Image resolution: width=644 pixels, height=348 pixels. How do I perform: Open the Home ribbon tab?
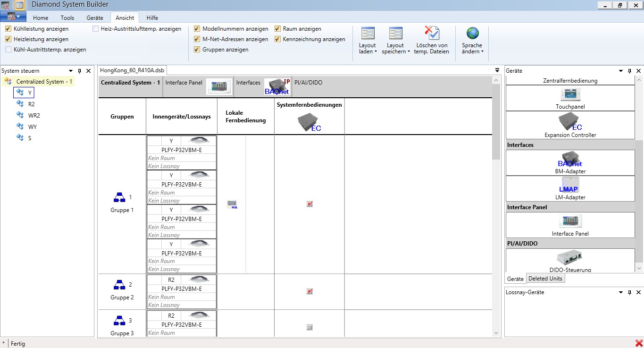[41, 17]
